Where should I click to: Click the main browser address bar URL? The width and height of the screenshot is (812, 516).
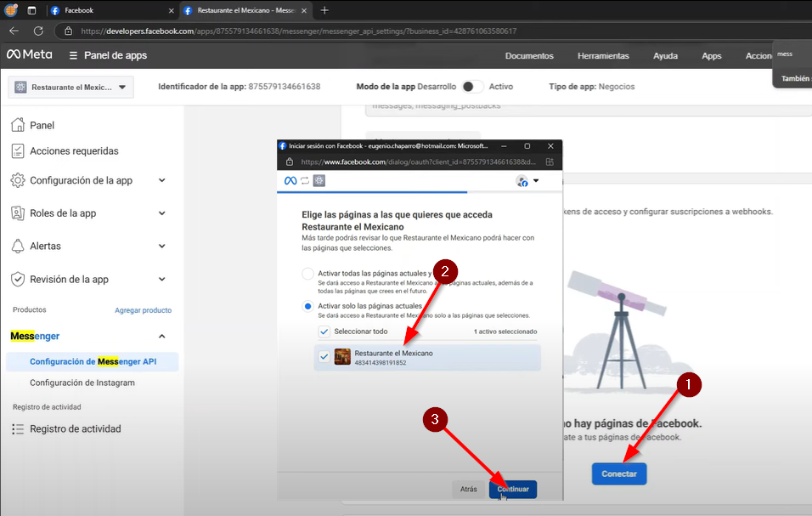tap(299, 31)
